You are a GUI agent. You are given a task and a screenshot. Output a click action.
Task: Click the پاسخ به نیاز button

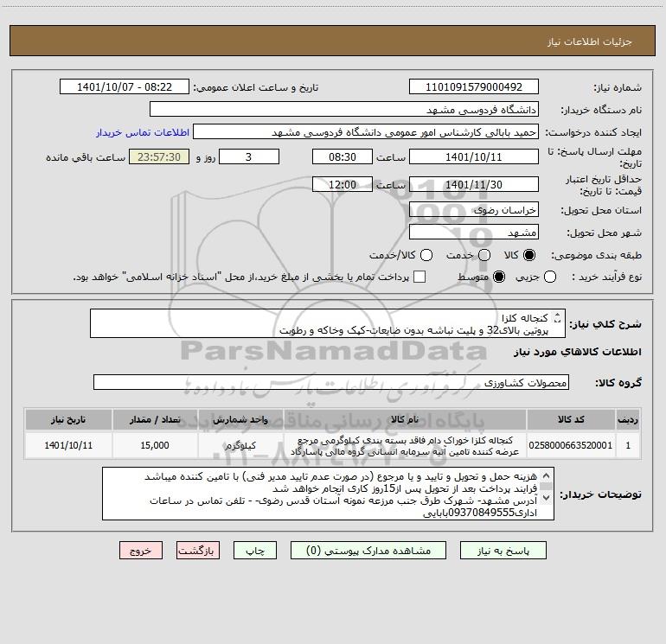click(x=503, y=551)
